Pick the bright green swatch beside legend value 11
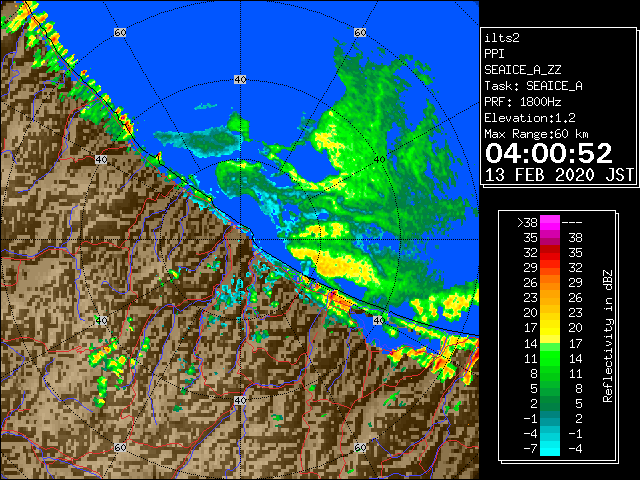Screen dimensions: 640x480 [x=550, y=358]
